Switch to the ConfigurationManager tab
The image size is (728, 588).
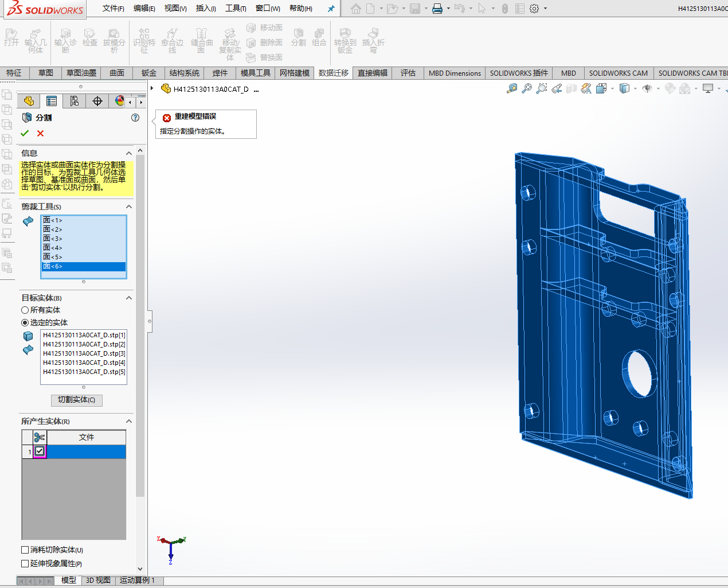point(75,101)
